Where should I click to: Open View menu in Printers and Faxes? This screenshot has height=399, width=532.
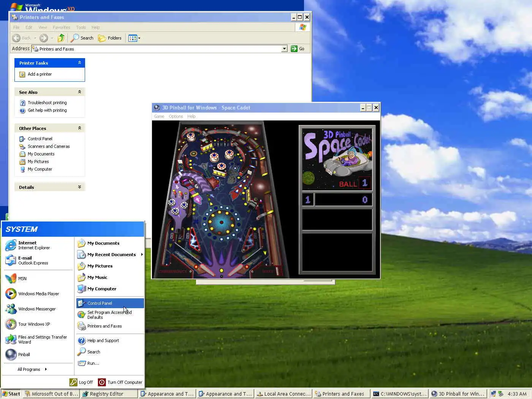coord(43,27)
